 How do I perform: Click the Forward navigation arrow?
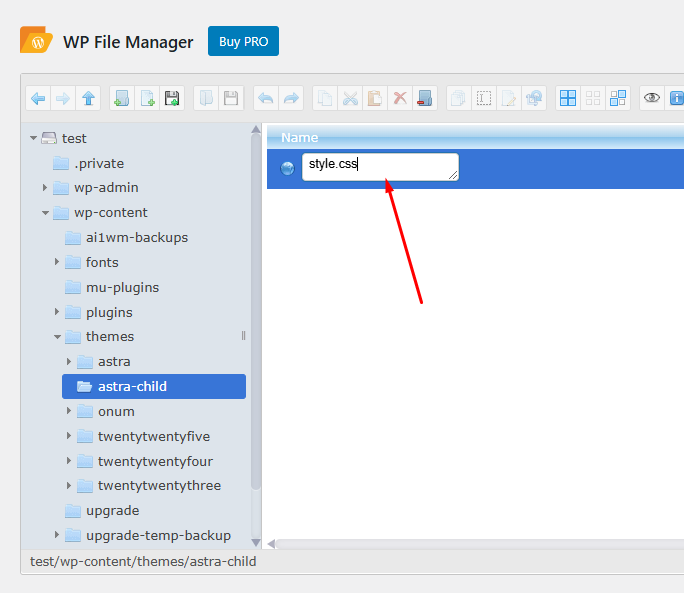63,98
